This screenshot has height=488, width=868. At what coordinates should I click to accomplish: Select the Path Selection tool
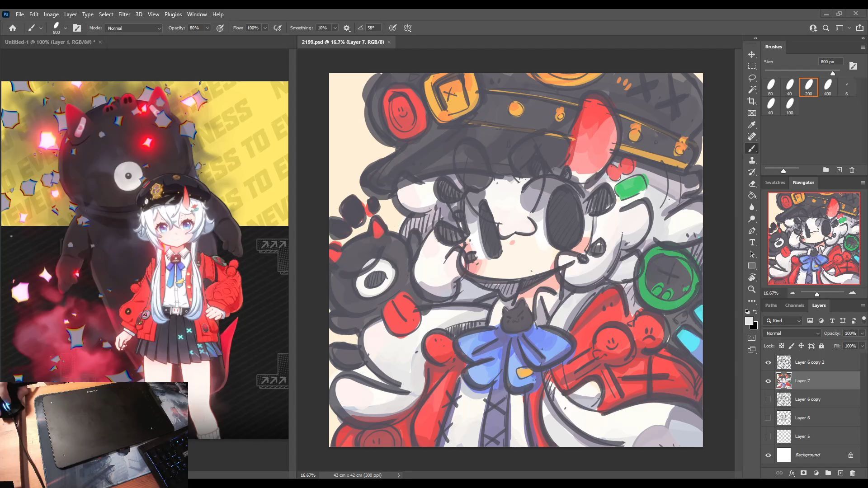point(752,254)
